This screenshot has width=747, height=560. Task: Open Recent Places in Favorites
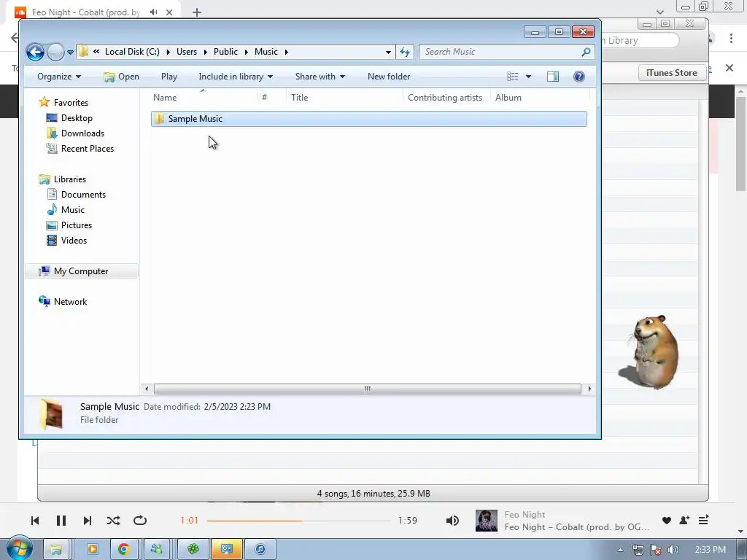(x=88, y=149)
